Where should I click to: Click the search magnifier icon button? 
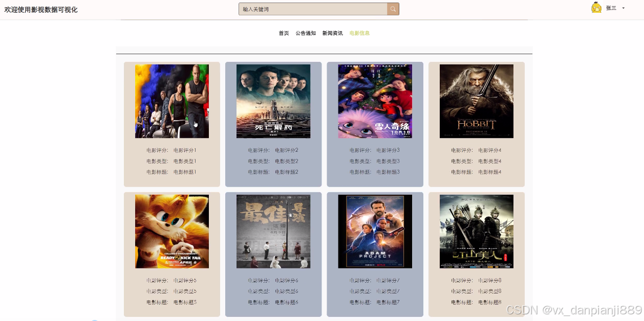pyautogui.click(x=393, y=9)
